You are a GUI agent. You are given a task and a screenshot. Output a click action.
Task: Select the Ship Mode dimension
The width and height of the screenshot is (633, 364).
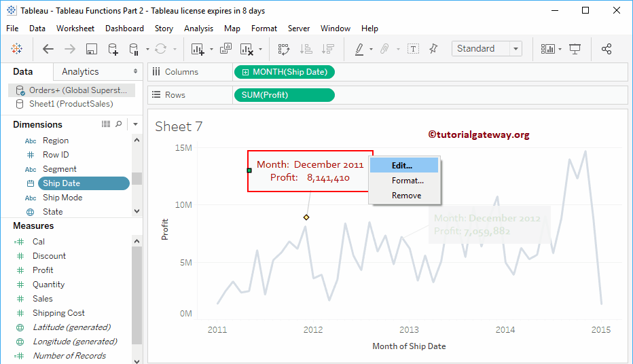62,198
